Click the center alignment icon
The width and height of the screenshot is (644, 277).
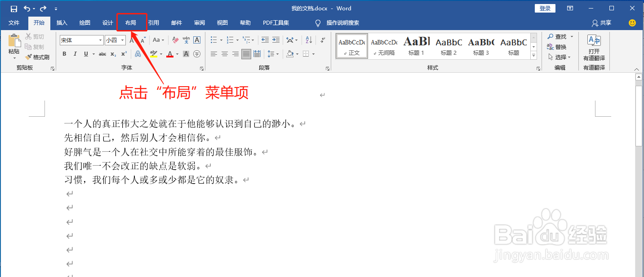pos(224,54)
